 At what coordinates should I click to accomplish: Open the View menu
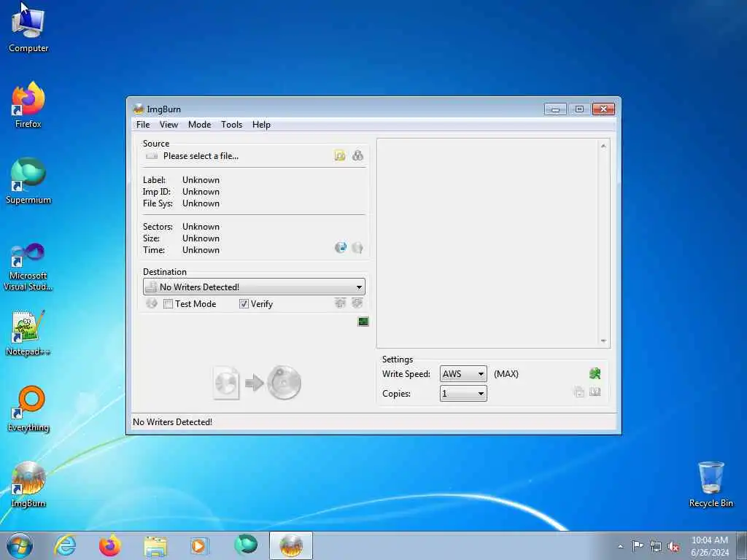169,124
